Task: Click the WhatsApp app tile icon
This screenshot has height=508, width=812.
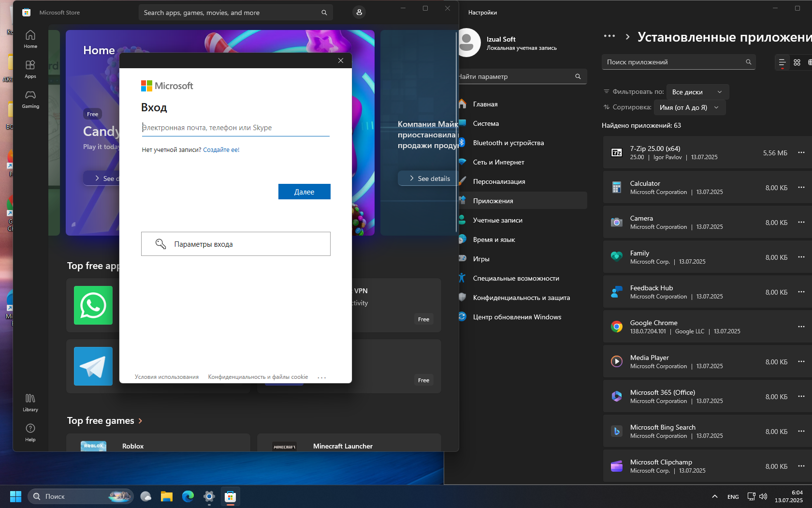Action: (93, 305)
